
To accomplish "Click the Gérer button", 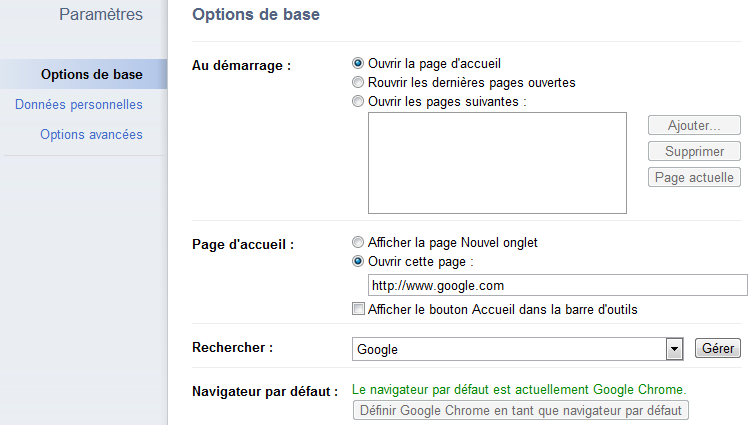I will click(x=717, y=348).
